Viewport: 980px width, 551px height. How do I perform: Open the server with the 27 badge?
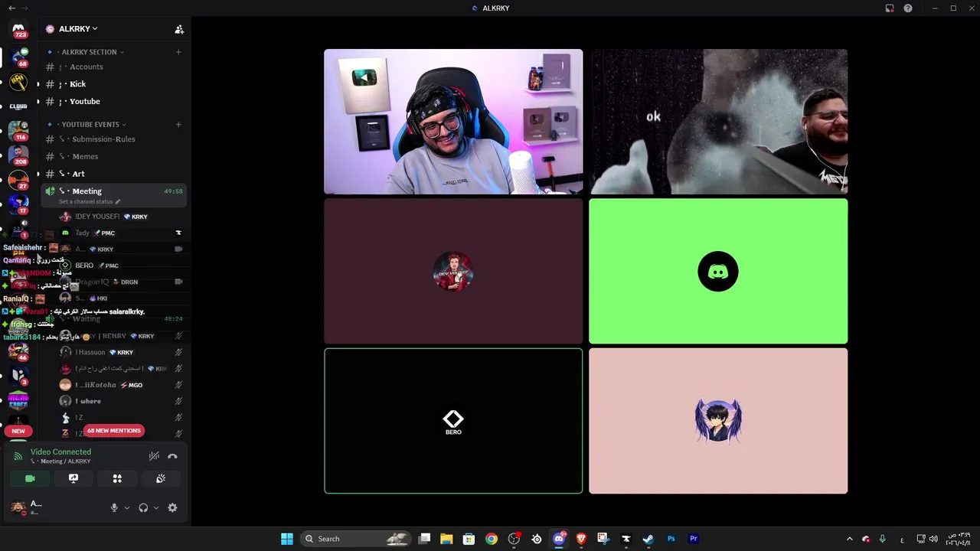point(18,181)
